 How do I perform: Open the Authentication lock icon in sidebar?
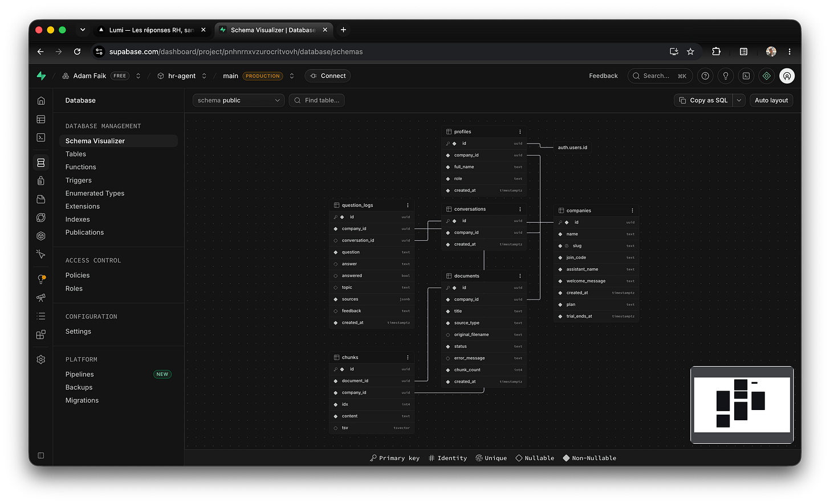click(41, 181)
